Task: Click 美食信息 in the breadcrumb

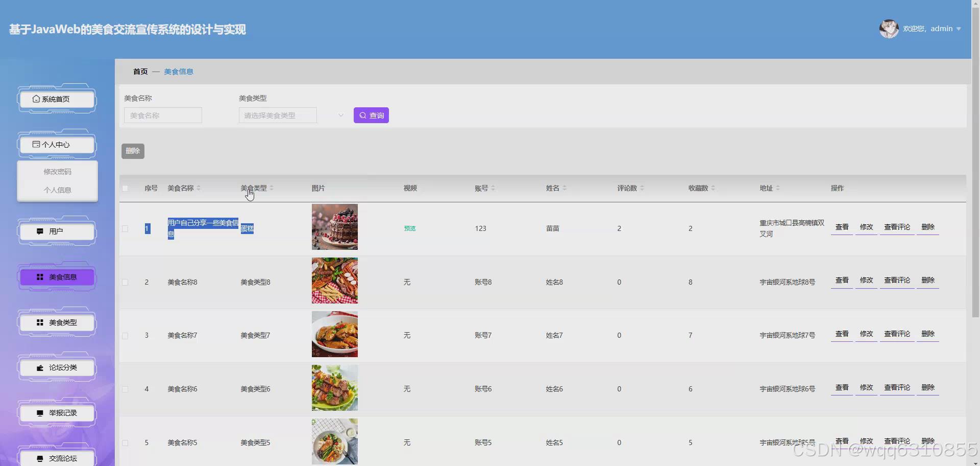Action: point(179,72)
